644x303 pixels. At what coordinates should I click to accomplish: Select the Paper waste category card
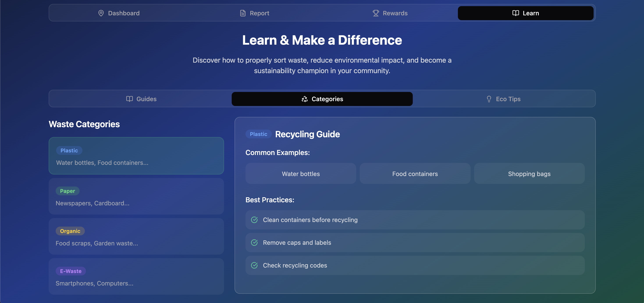click(136, 196)
